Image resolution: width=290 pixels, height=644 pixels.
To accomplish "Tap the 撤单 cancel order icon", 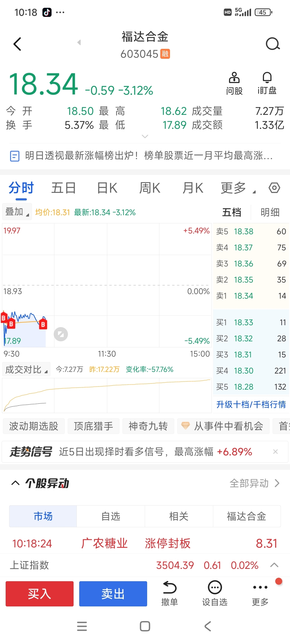I will [x=169, y=594].
